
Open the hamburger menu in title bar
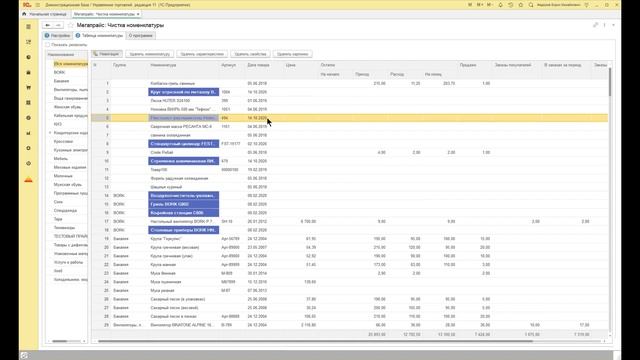coord(38,5)
